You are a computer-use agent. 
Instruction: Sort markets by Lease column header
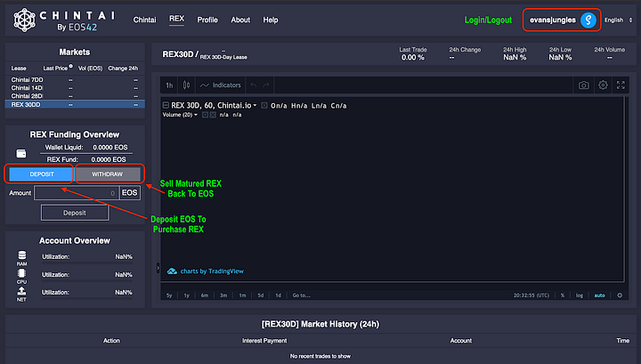pos(19,69)
